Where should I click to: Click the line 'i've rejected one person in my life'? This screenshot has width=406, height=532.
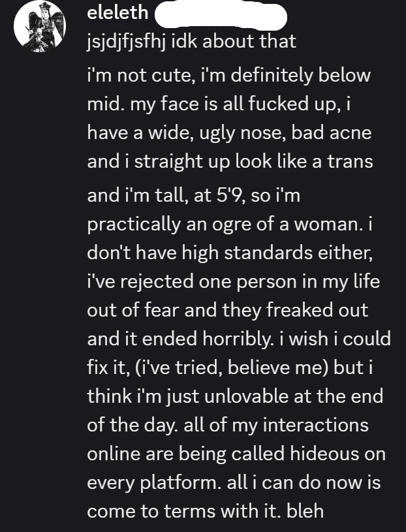(234, 282)
